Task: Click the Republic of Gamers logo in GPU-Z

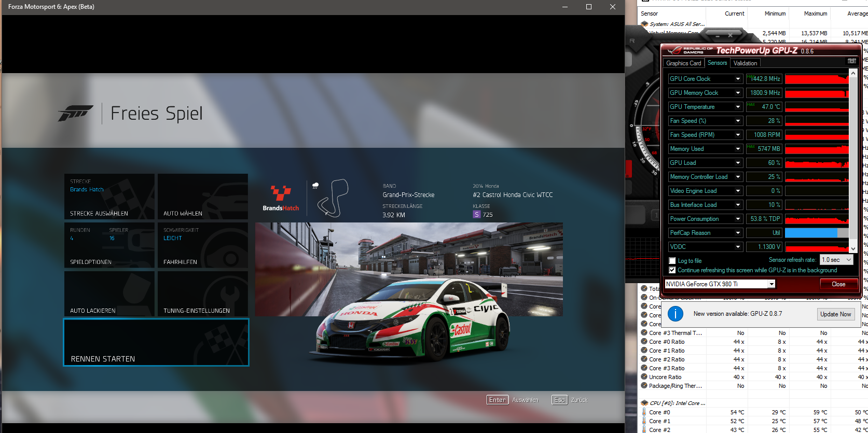Action: 689,50
